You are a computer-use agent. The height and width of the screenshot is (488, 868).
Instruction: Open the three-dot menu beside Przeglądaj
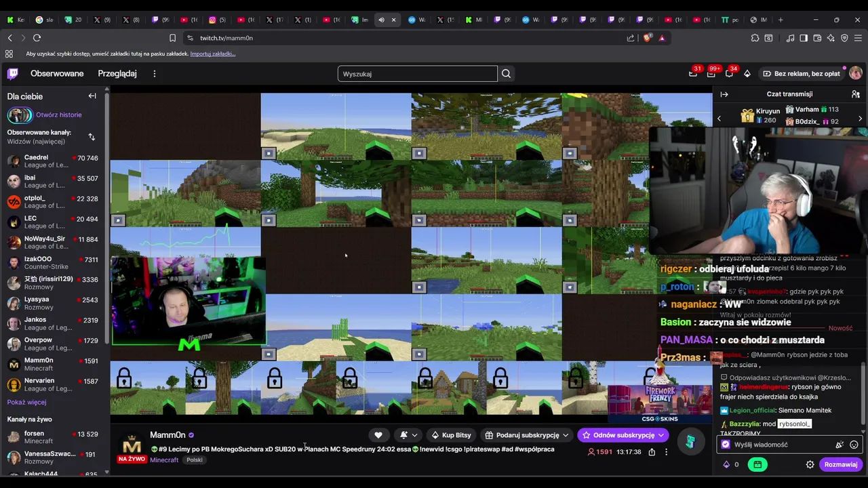[x=155, y=73]
